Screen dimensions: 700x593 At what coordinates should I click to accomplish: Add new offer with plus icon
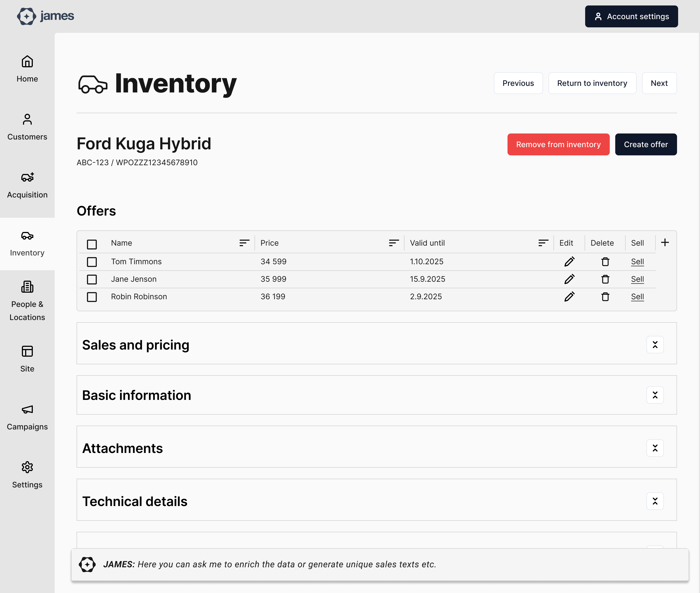665,242
